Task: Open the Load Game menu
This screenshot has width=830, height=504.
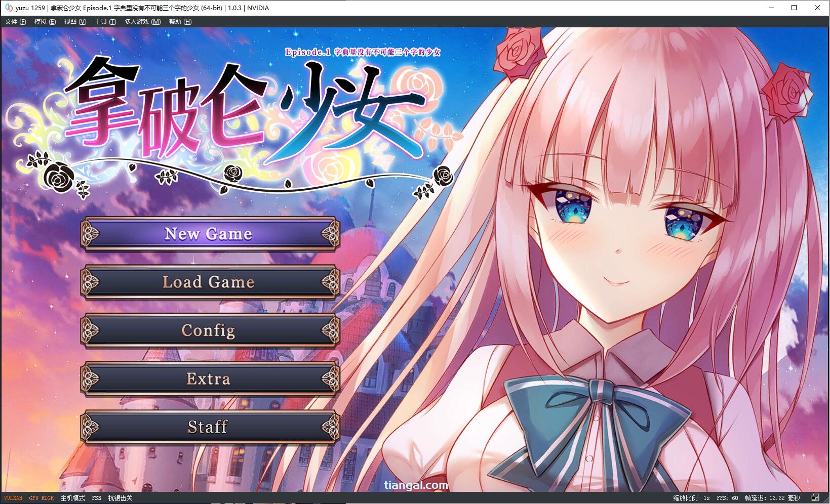Action: (210, 282)
